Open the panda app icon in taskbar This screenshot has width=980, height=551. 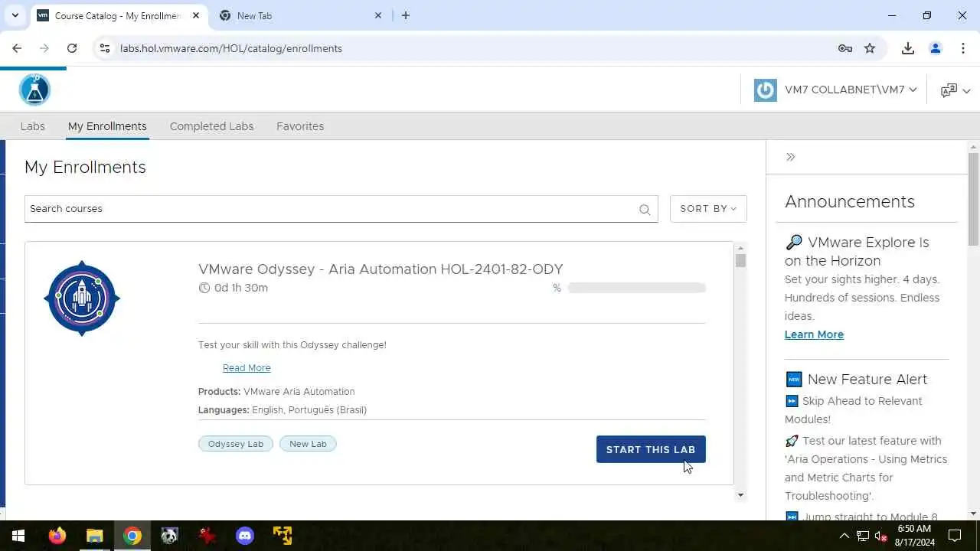point(169,536)
